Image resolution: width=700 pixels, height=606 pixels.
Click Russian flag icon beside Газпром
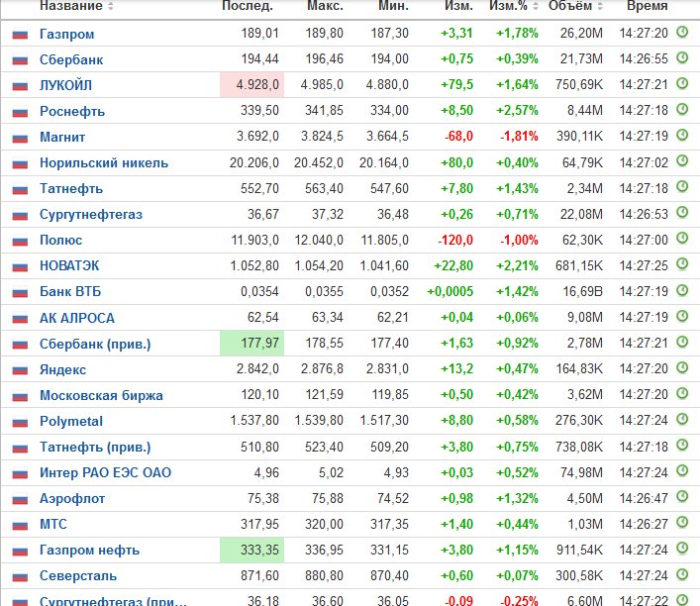pyautogui.click(x=20, y=35)
